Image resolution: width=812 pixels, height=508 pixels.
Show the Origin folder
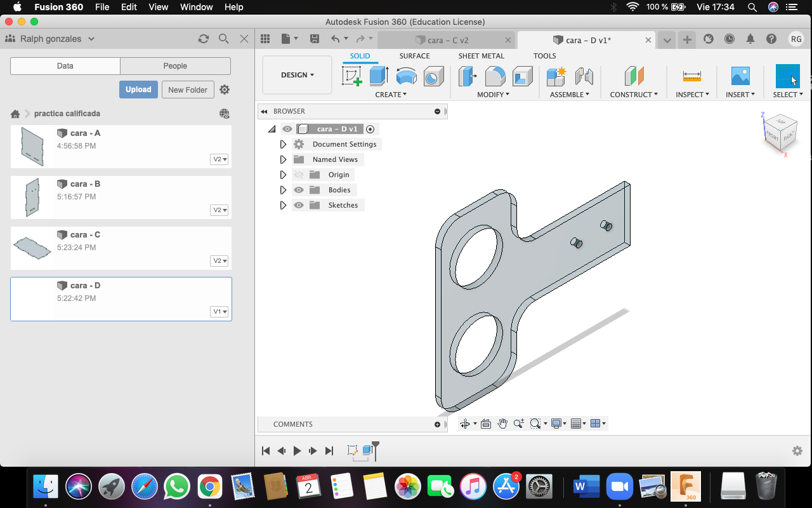[299, 175]
